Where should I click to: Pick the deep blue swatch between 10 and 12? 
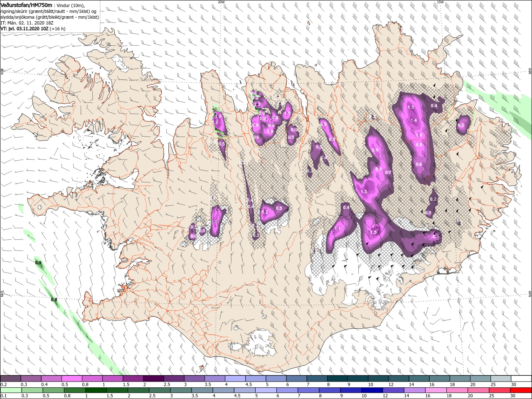371,390
